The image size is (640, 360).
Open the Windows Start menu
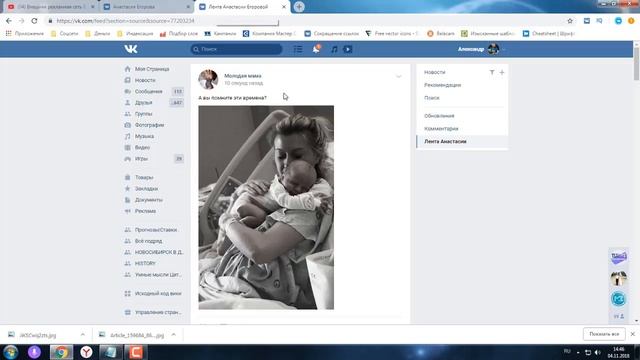[11, 352]
